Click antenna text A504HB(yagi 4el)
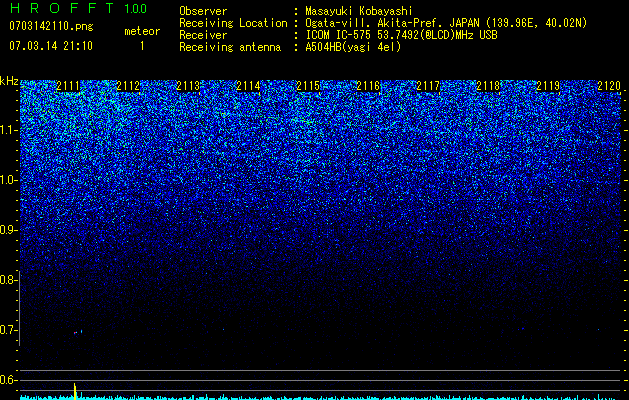The image size is (629, 400). pos(353,47)
